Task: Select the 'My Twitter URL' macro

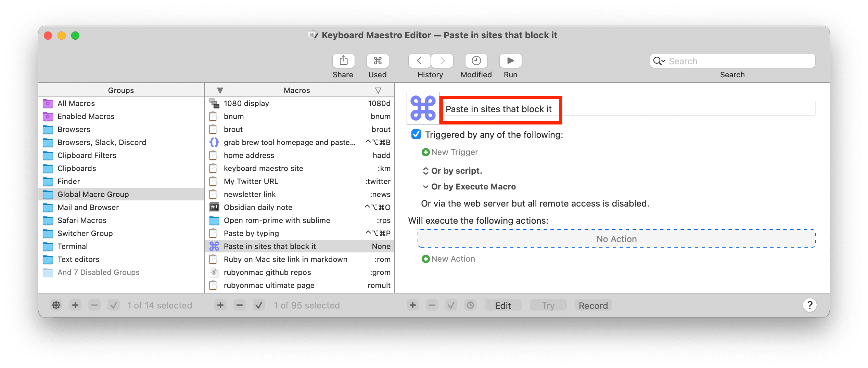Action: (299, 181)
